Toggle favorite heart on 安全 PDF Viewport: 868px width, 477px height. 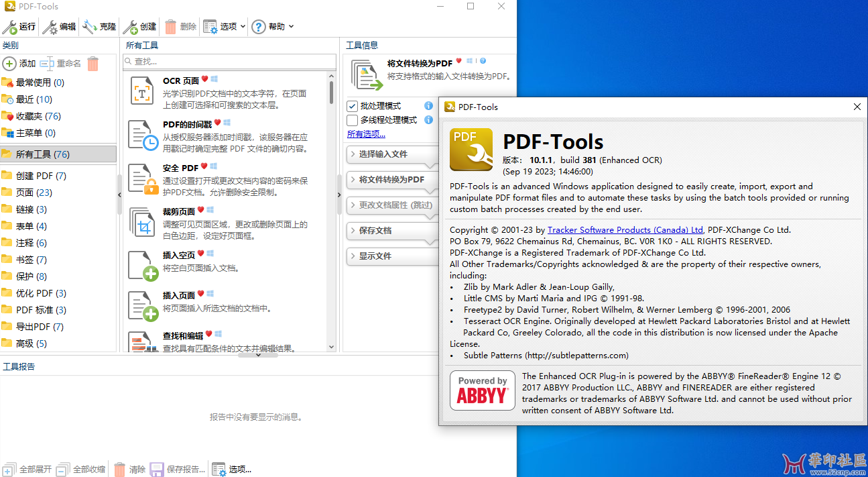point(204,166)
